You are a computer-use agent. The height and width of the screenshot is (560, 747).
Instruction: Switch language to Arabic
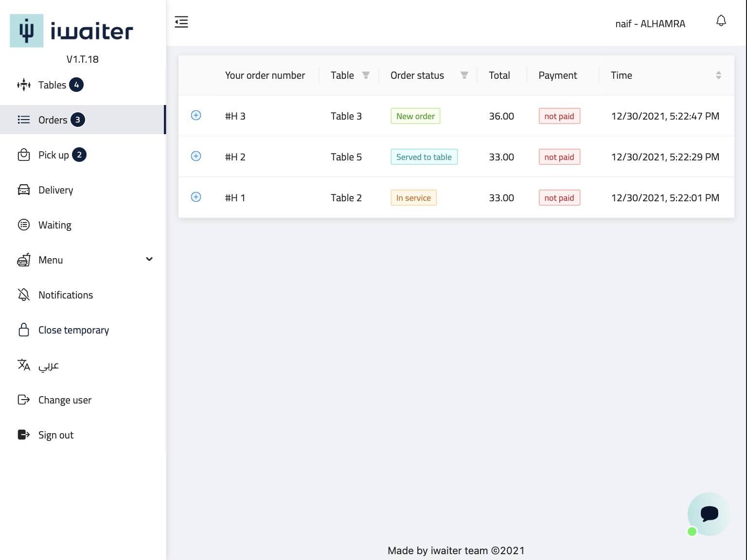click(x=48, y=365)
